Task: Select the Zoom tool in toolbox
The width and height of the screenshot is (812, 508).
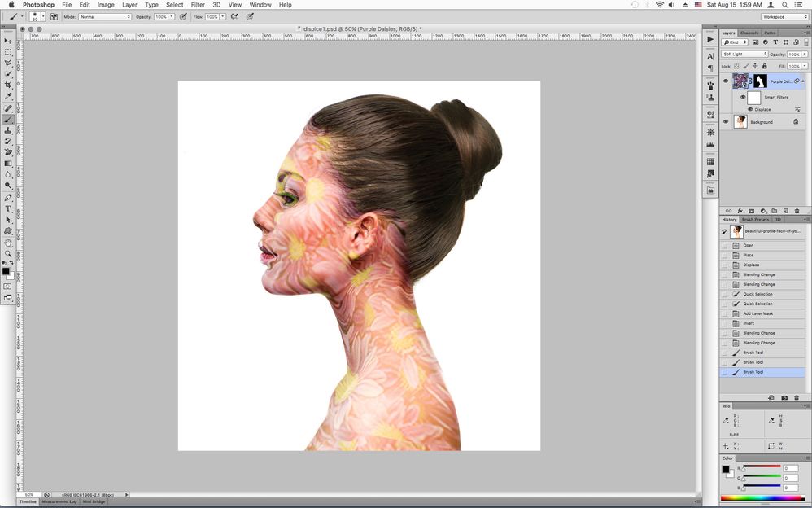Action: pyautogui.click(x=9, y=253)
